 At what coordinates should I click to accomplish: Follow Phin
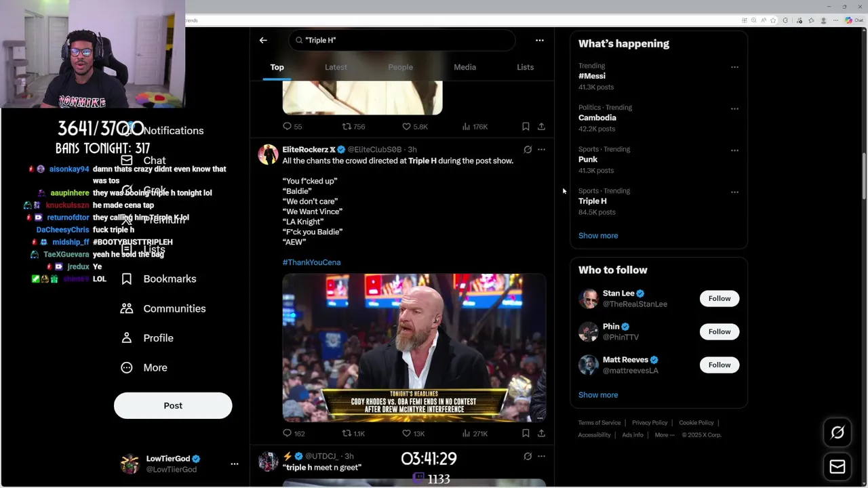(719, 331)
